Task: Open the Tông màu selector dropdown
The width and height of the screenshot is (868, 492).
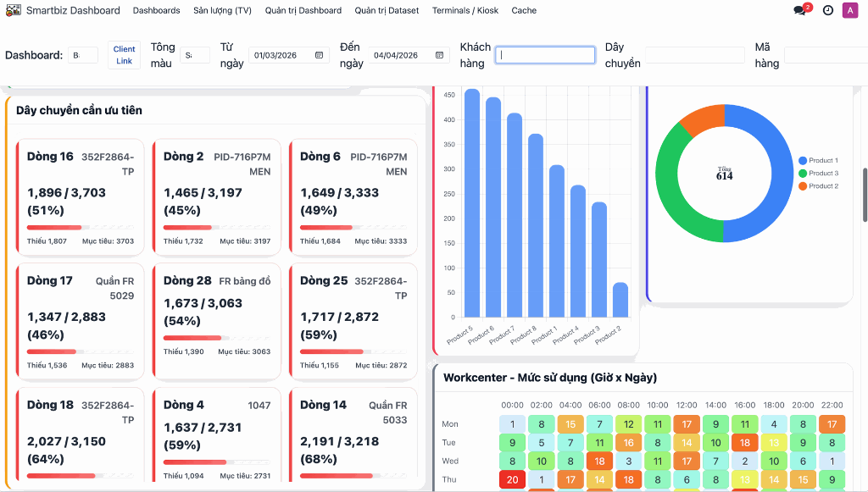Action: click(194, 55)
